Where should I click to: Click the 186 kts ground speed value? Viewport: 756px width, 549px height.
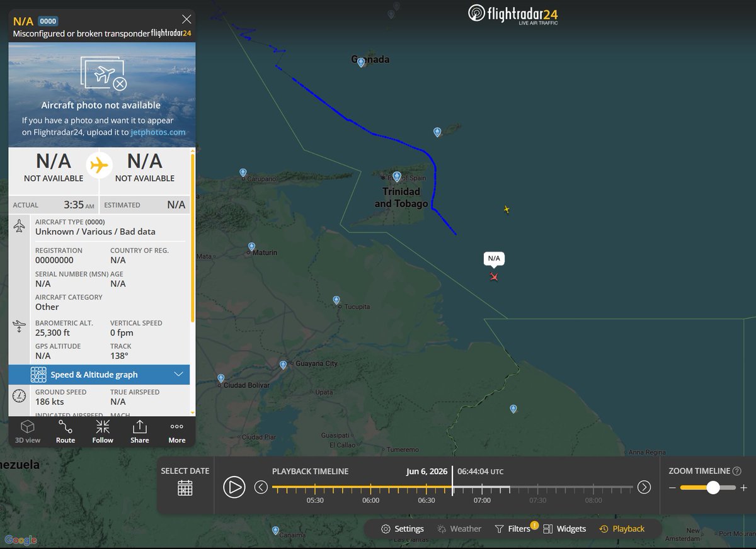click(x=50, y=402)
